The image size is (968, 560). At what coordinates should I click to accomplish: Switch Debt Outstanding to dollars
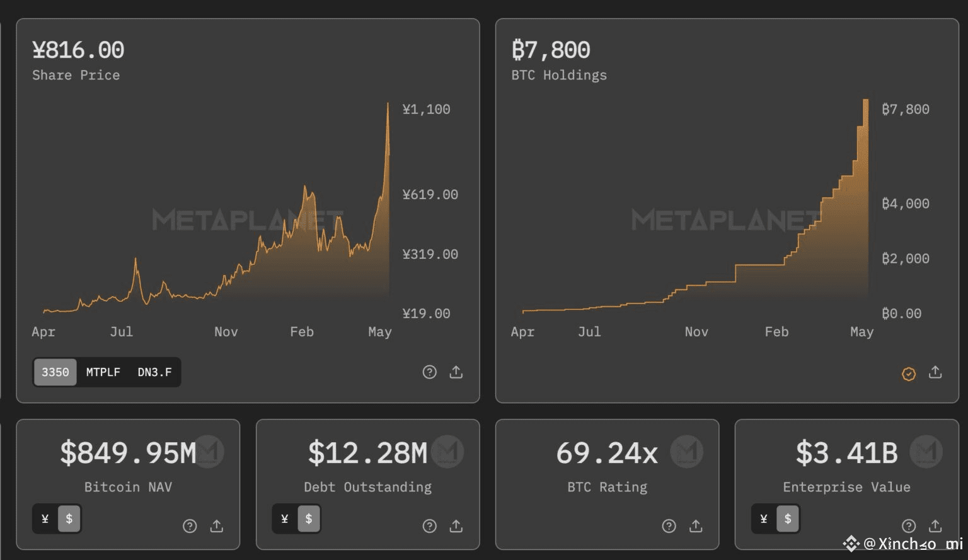pyautogui.click(x=309, y=519)
